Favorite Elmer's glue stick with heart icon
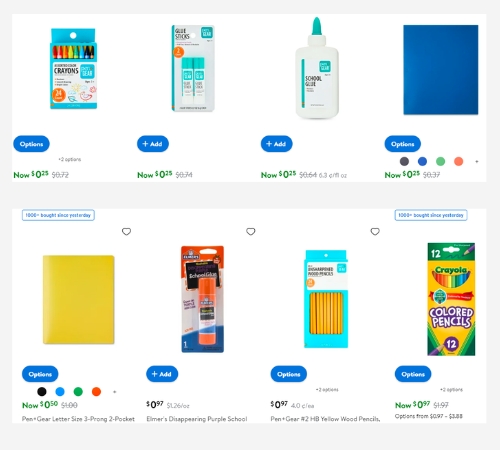Viewport: 500px width, 450px height. tap(251, 231)
